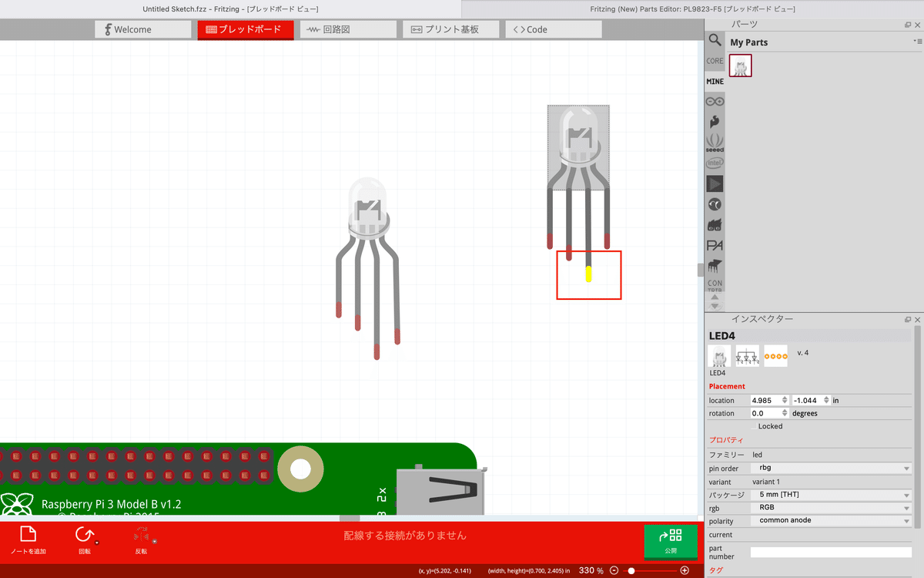Open the horse-logo parts bin
This screenshot has height=578, width=924.
pos(715,266)
